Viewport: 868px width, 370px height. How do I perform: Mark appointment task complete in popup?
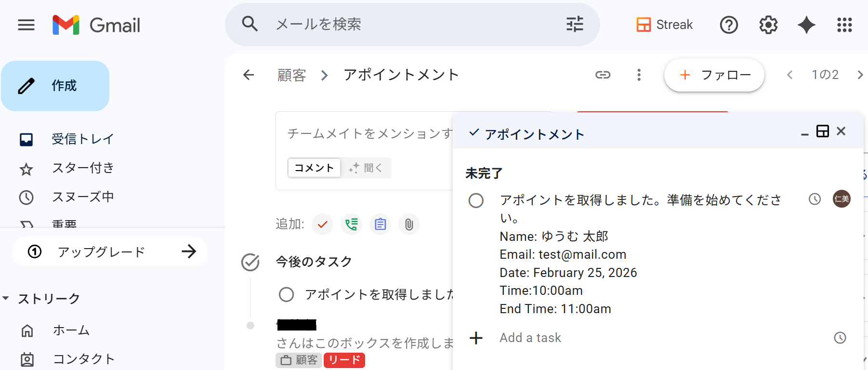476,200
